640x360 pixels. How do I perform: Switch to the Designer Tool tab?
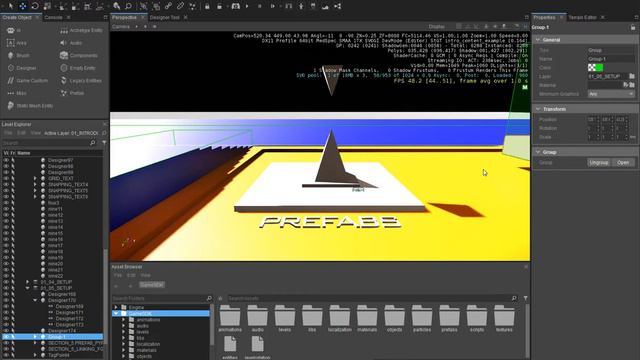pyautogui.click(x=164, y=18)
